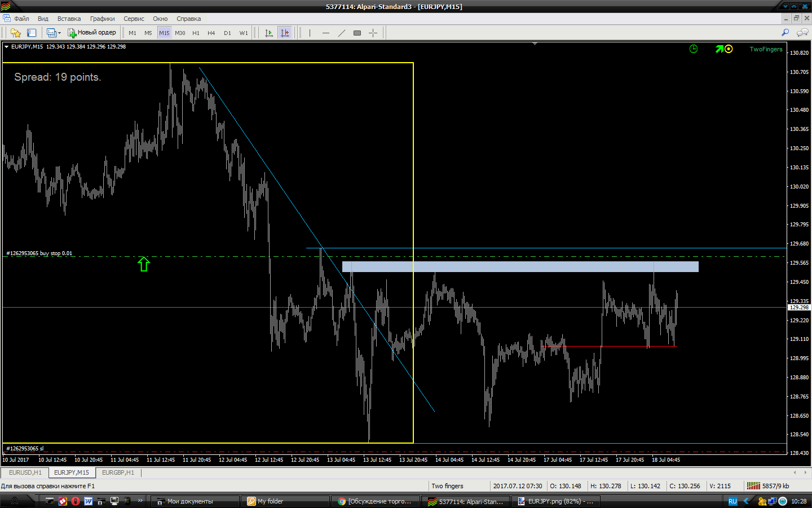This screenshot has width=812, height=508.
Task: Select the buy stop 0.01 order line label
Action: [x=39, y=253]
